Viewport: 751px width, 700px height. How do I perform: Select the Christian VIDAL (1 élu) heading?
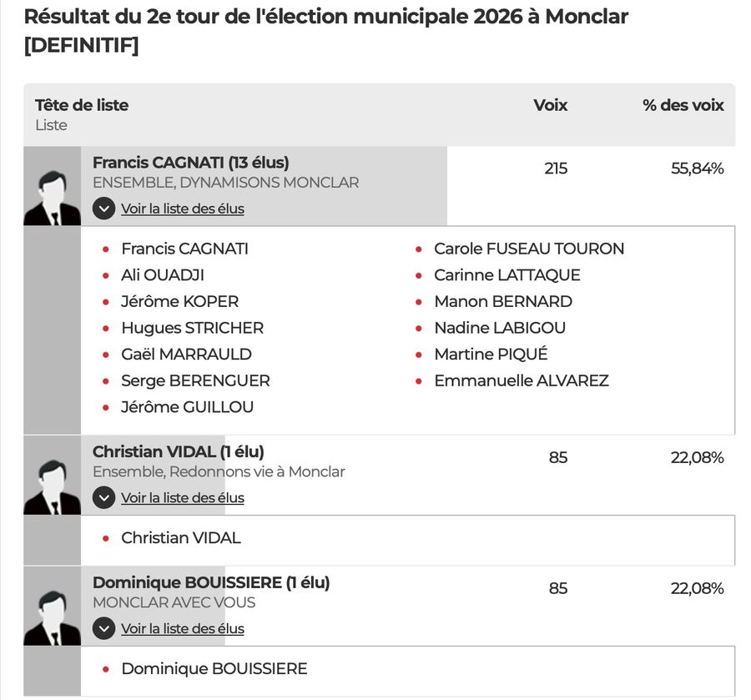coord(178,451)
